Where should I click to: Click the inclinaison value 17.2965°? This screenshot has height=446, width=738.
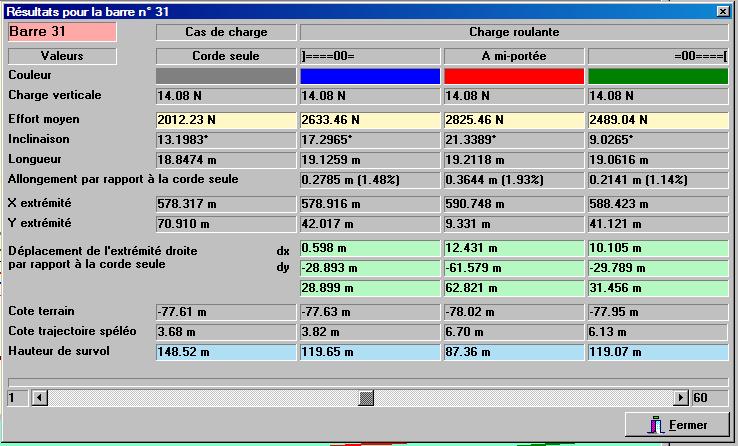point(370,140)
